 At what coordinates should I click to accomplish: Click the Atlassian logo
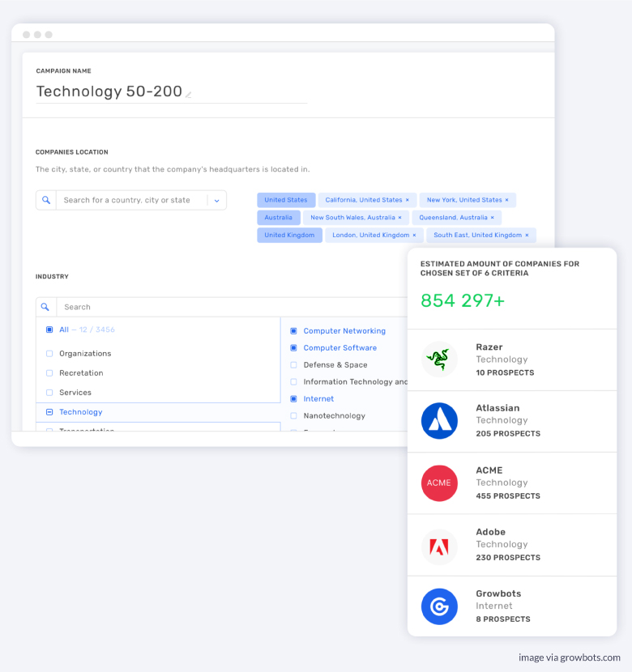click(x=439, y=420)
